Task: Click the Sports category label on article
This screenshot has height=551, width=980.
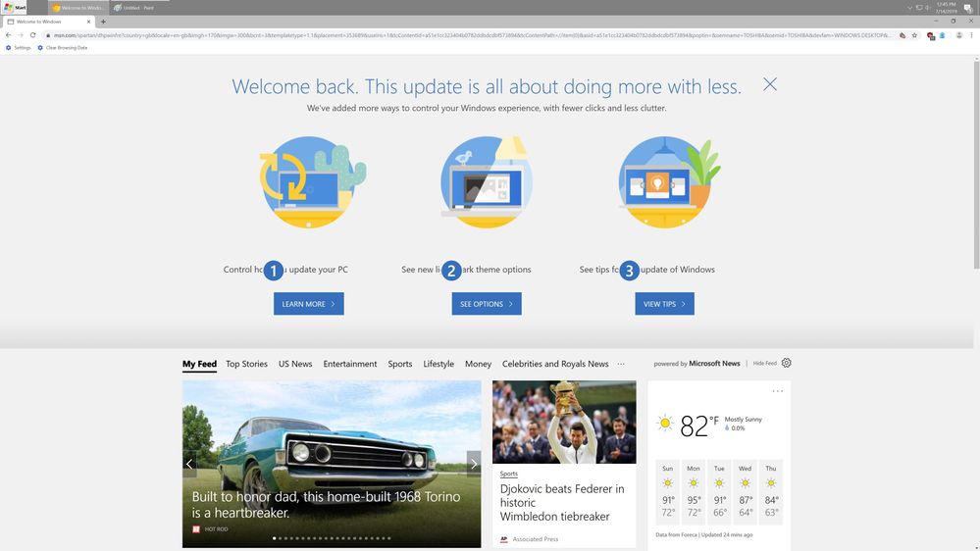Action: [509, 474]
